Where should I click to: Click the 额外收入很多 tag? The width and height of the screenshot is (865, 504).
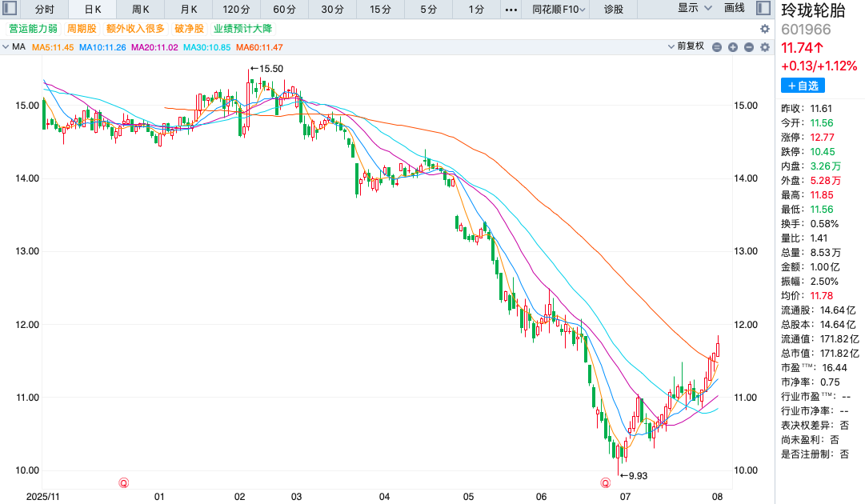[135, 29]
